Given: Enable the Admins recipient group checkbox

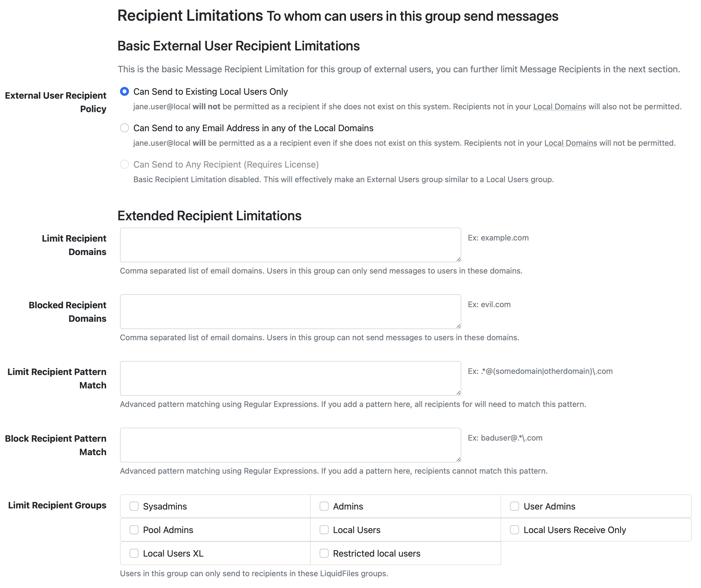Looking at the screenshot, I should [x=323, y=506].
